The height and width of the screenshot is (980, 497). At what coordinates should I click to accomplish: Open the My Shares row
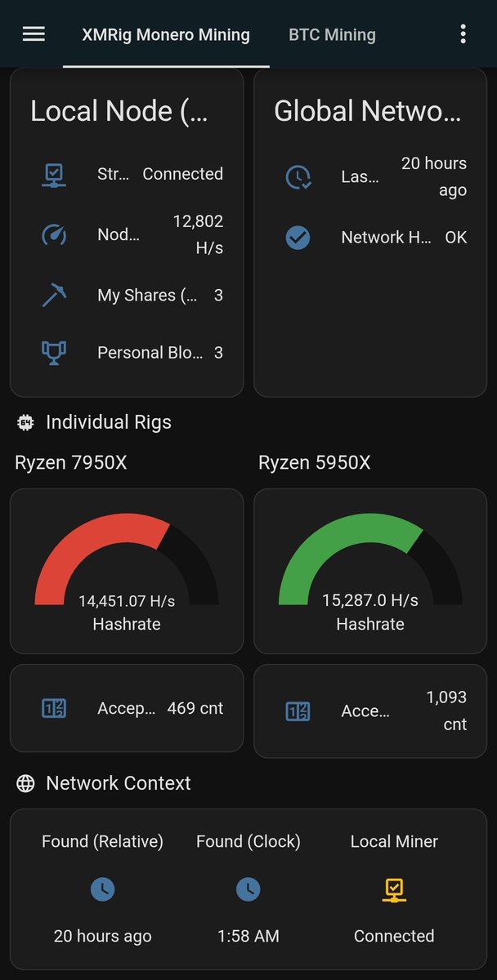[x=127, y=295]
